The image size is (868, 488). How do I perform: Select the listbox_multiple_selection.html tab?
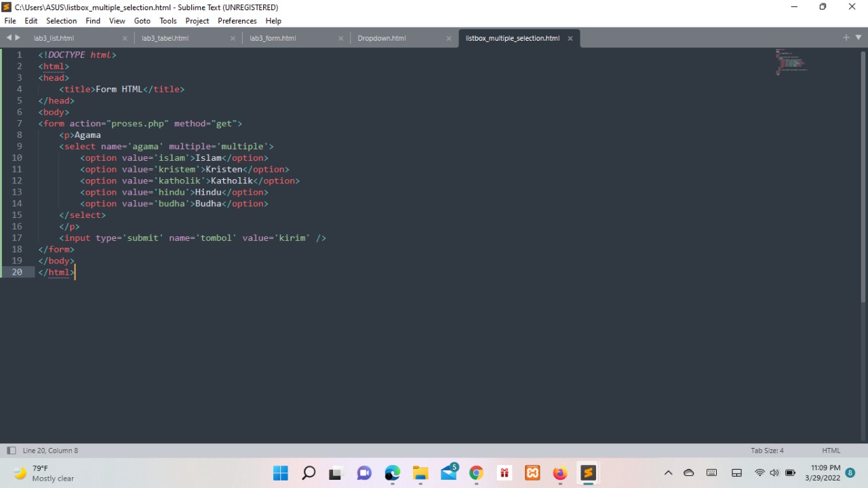(x=513, y=38)
